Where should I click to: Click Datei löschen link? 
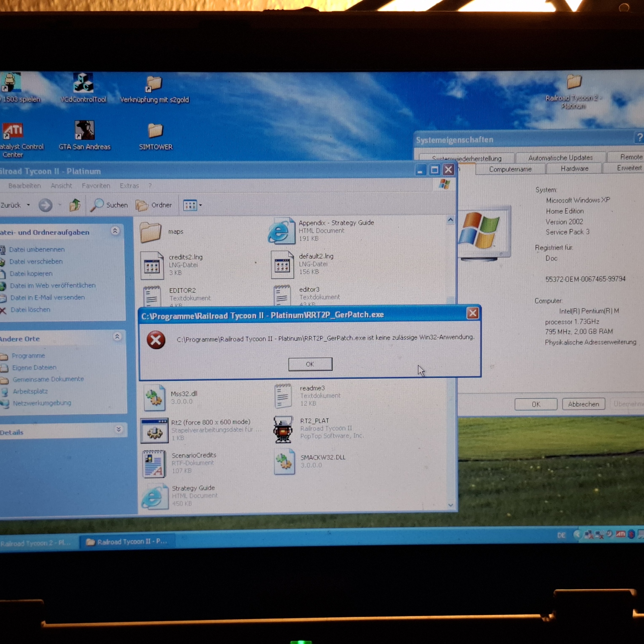point(30,309)
